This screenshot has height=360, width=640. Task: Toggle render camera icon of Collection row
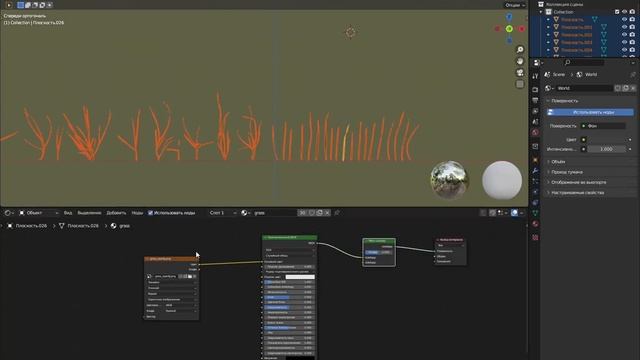(x=632, y=12)
